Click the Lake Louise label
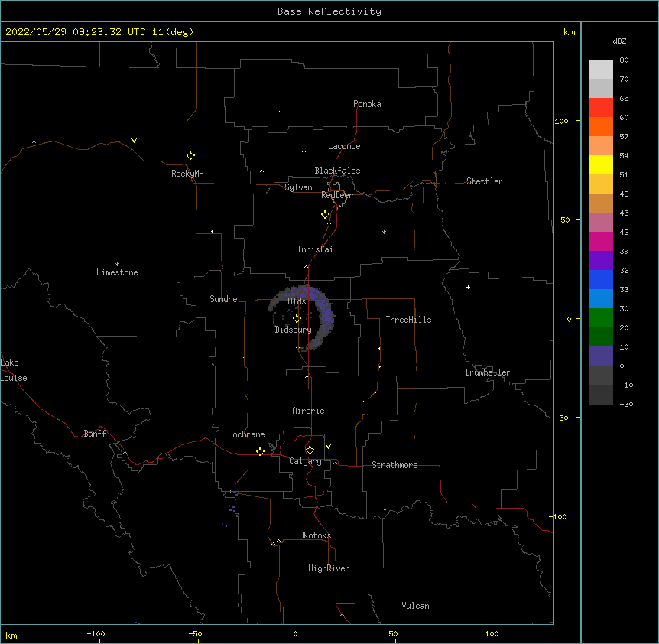Image resolution: width=659 pixels, height=644 pixels. (x=14, y=370)
